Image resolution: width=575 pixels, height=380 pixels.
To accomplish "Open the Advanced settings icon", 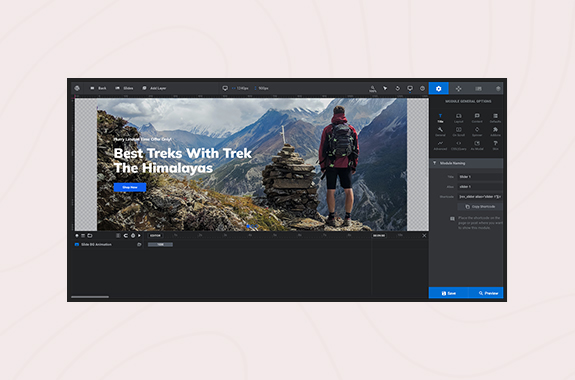I will click(x=440, y=145).
